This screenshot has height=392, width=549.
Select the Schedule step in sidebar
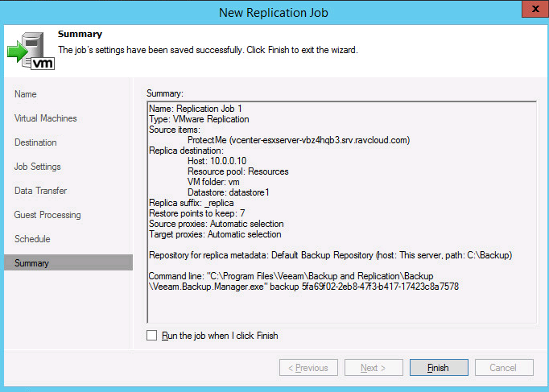(x=32, y=239)
